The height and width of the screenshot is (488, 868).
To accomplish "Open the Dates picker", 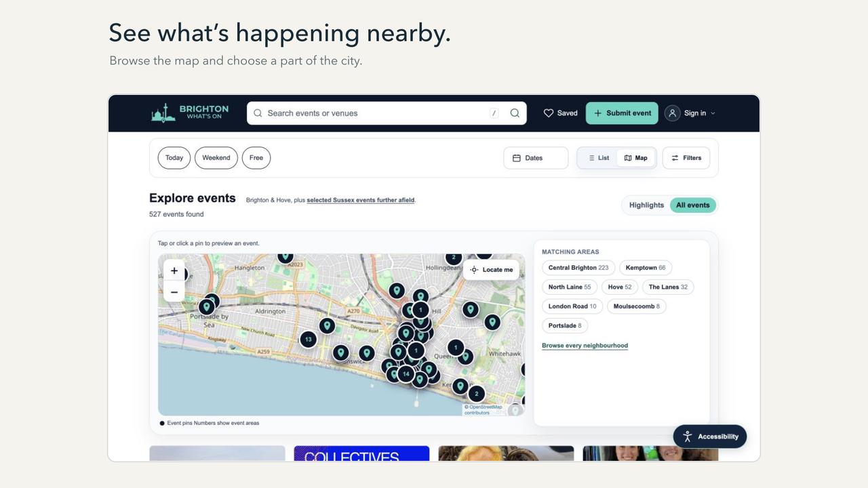I will pyautogui.click(x=536, y=158).
